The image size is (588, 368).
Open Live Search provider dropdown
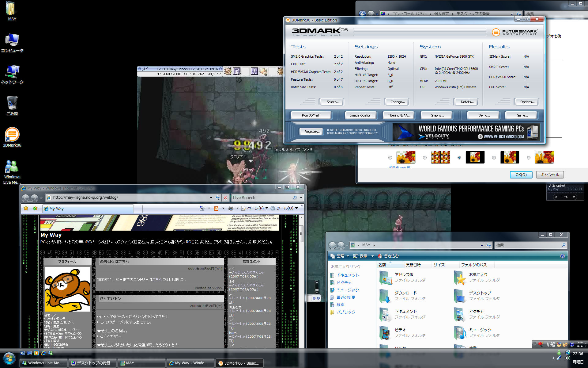click(x=301, y=197)
